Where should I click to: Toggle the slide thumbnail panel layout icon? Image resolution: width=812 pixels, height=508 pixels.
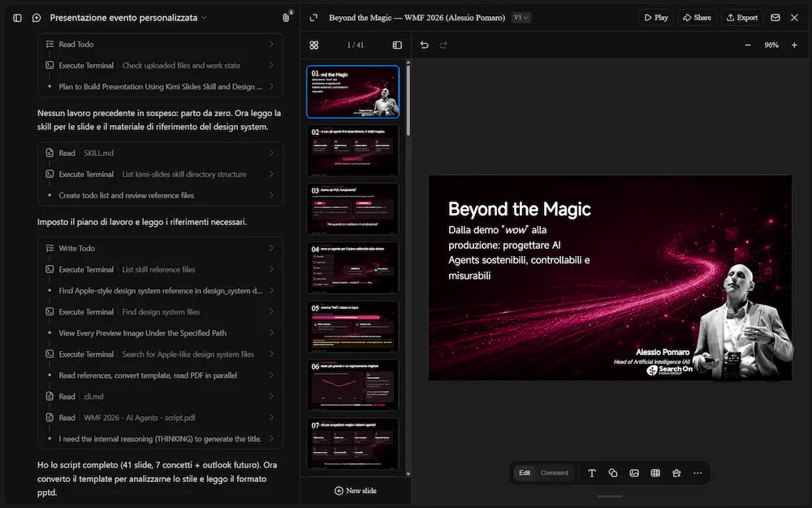tap(397, 45)
